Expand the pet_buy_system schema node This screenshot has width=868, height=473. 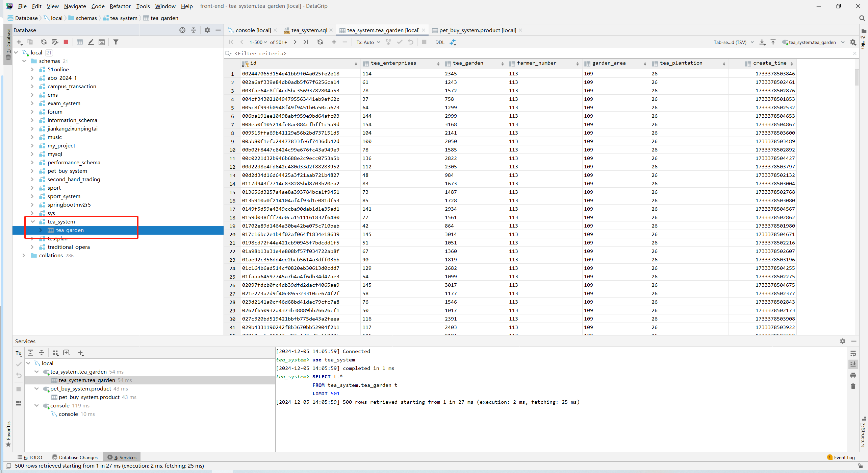[32, 171]
